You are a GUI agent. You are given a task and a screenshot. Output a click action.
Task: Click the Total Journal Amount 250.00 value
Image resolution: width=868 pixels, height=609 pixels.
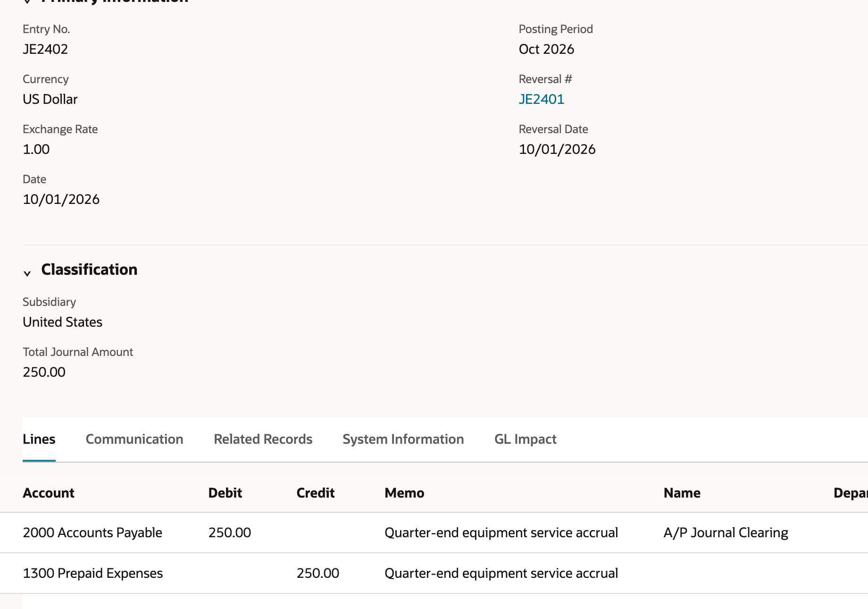coord(44,372)
